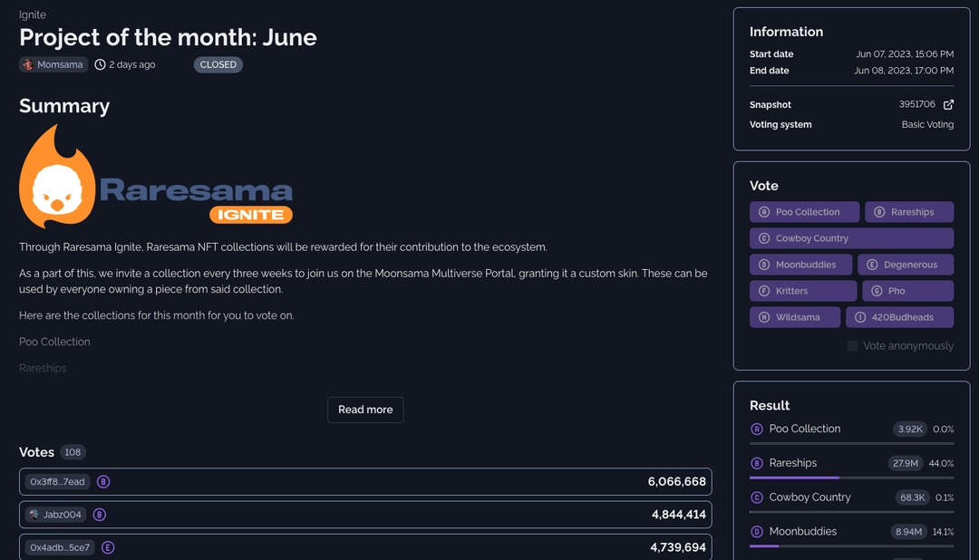
Task: Vote for the 420Budheads option
Action: click(x=900, y=316)
